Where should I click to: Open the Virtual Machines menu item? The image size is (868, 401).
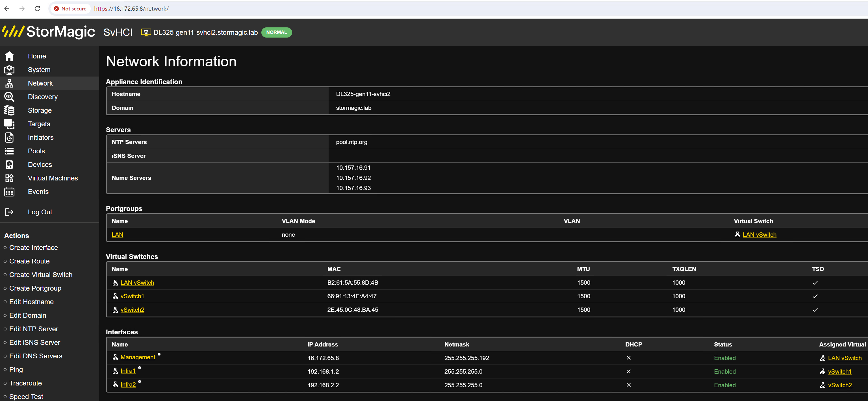point(53,178)
